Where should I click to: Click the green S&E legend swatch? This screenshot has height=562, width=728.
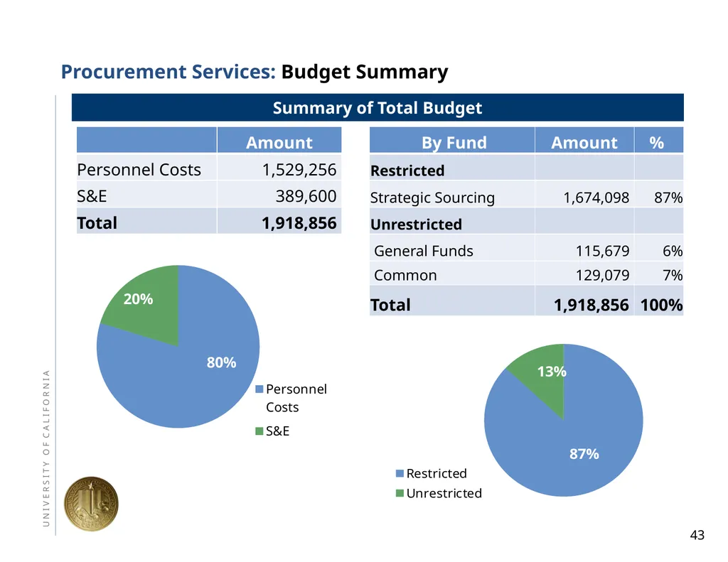coord(259,431)
